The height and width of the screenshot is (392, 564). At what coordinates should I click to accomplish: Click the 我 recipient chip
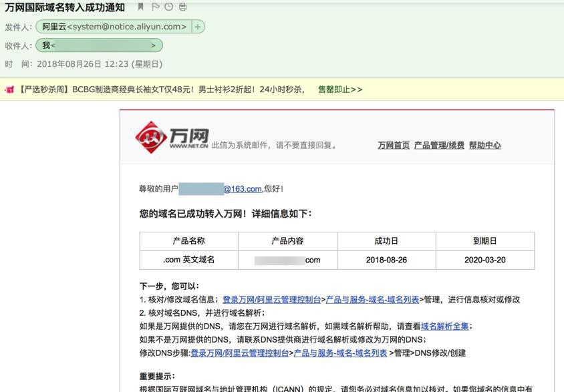[100, 45]
